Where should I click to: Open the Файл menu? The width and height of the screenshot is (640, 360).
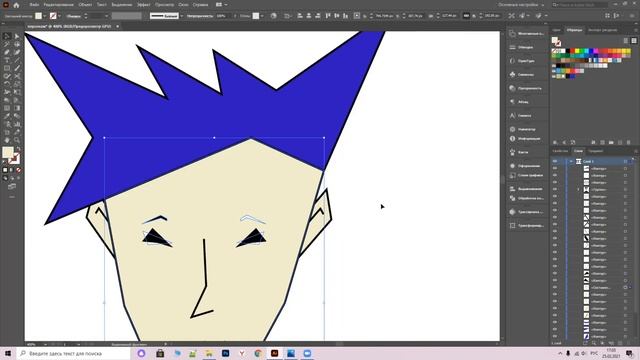tap(34, 5)
